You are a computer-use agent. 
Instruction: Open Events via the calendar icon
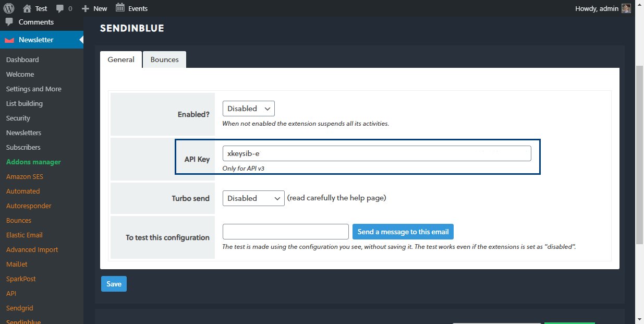(x=121, y=8)
